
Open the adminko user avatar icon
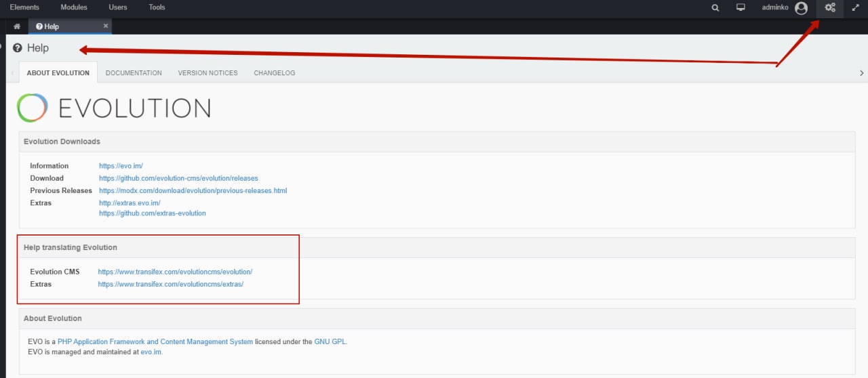pos(802,8)
